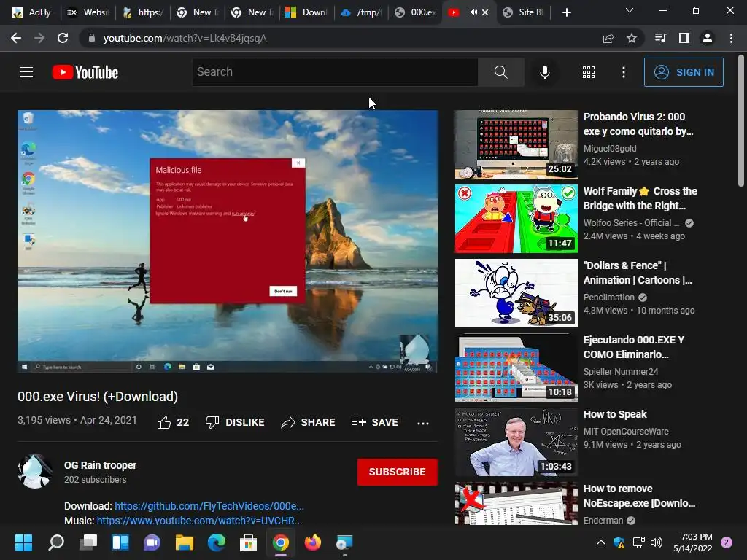
Task: Open Chrome profile icon
Action: [x=707, y=38]
